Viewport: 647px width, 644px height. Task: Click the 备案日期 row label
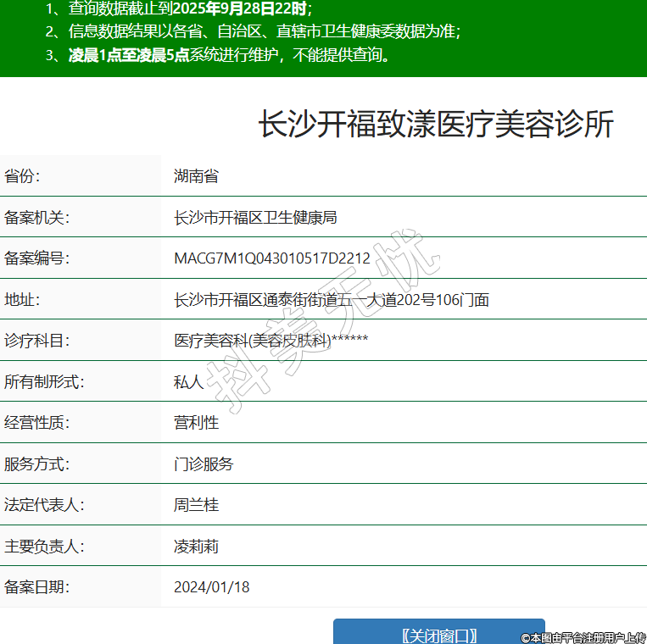[36, 587]
